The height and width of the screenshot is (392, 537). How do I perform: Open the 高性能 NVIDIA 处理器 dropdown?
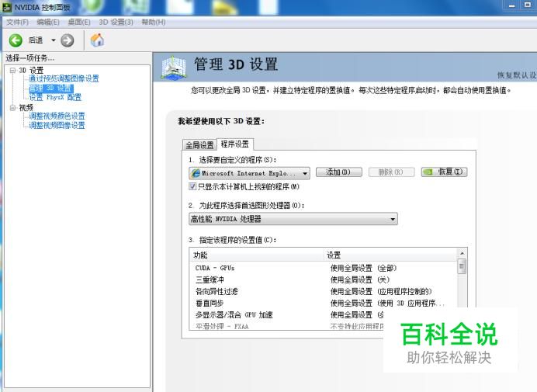click(x=293, y=219)
